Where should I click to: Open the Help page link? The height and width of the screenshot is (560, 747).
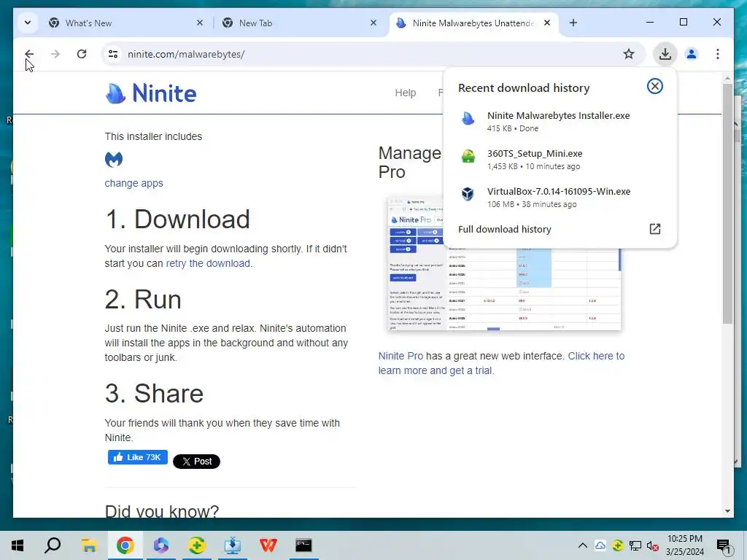point(406,93)
